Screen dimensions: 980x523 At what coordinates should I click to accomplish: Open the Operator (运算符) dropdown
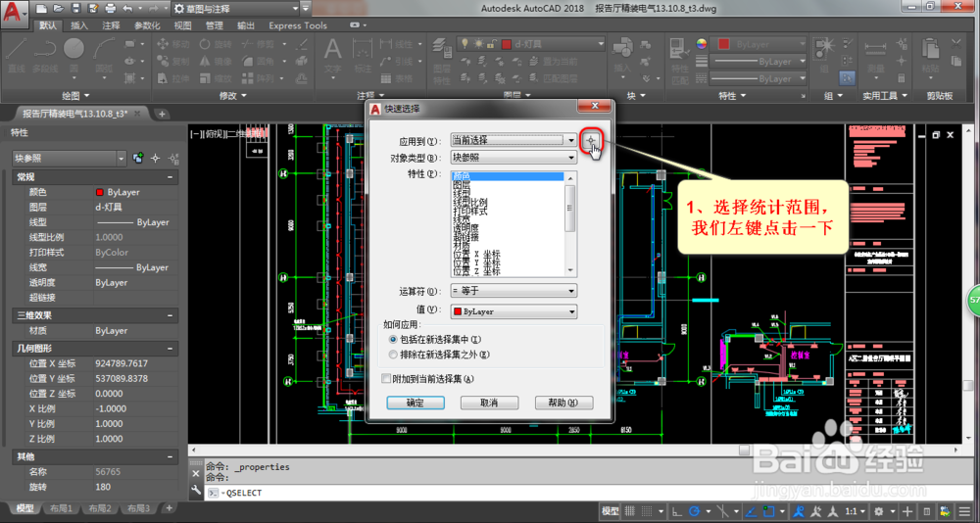coord(514,291)
